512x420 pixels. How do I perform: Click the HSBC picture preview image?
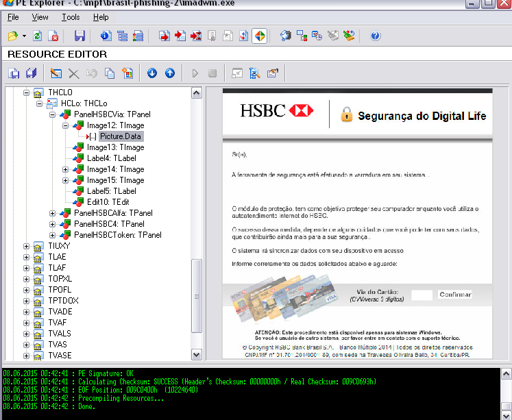[x=357, y=223]
